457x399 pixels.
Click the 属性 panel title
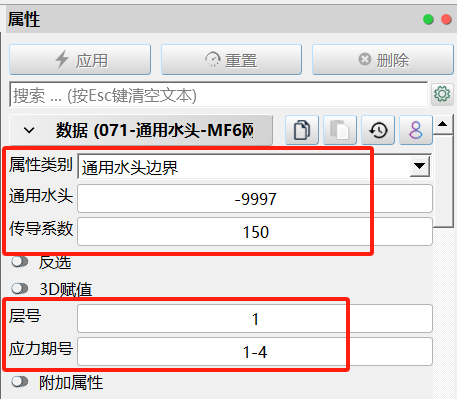24,19
